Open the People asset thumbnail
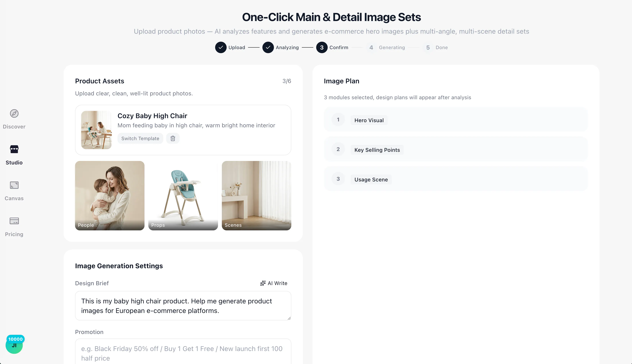The image size is (632, 364). click(110, 196)
